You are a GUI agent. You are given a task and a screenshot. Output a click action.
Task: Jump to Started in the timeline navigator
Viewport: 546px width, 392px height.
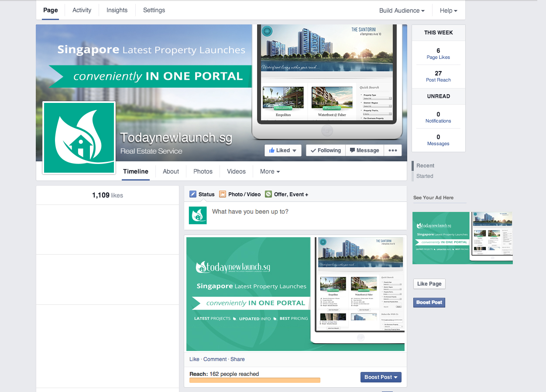tap(425, 176)
